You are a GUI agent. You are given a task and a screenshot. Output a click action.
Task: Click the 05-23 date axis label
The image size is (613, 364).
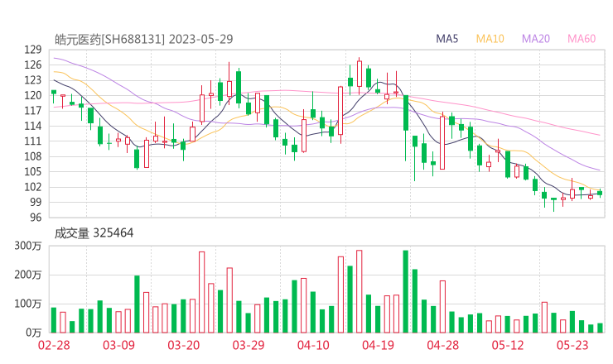pyautogui.click(x=572, y=345)
